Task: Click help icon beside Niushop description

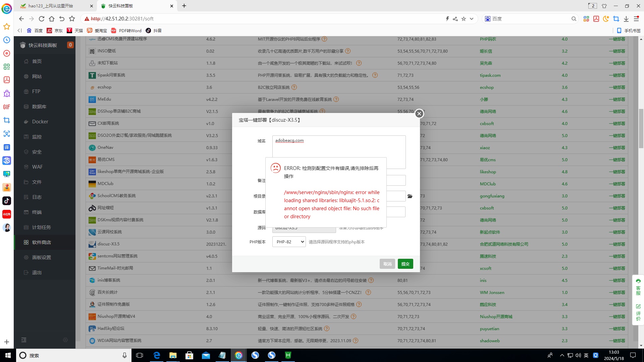Action: click(354, 316)
